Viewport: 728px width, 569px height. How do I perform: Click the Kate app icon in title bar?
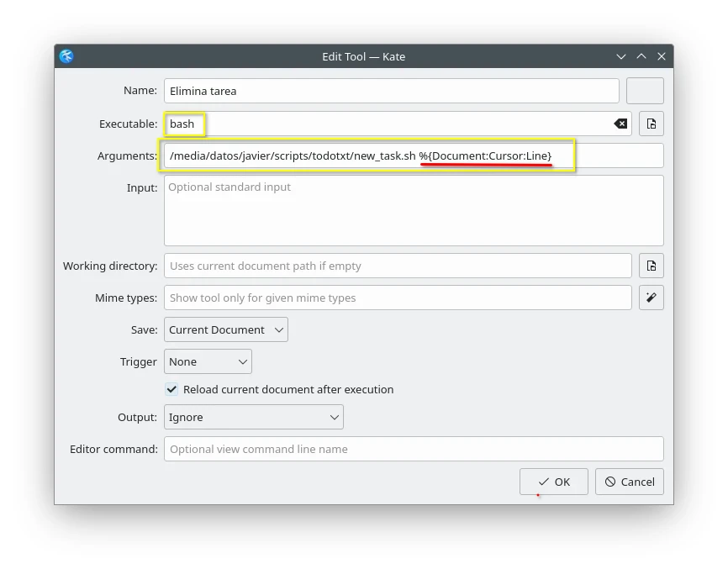(x=66, y=56)
